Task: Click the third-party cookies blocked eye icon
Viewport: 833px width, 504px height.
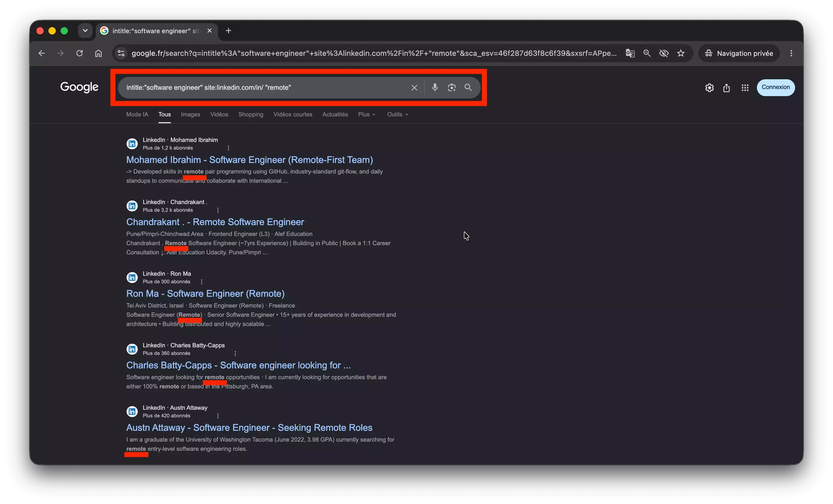Action: [664, 53]
